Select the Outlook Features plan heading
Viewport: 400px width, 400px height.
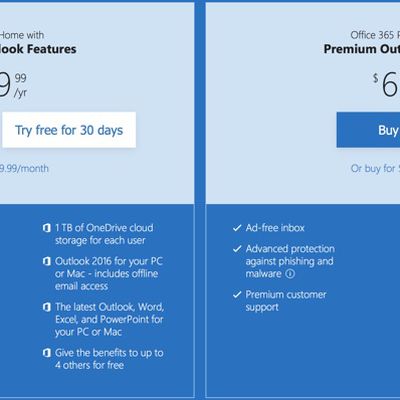[x=38, y=49]
